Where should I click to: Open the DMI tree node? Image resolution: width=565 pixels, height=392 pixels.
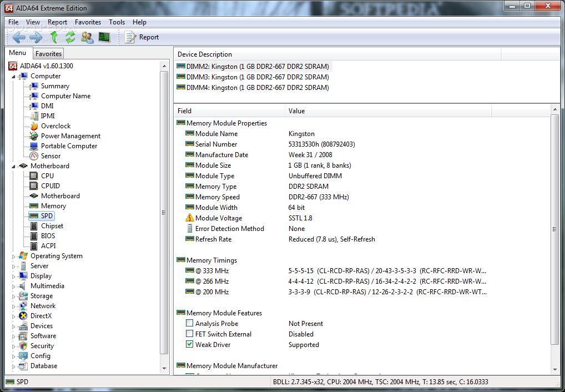tap(47, 105)
